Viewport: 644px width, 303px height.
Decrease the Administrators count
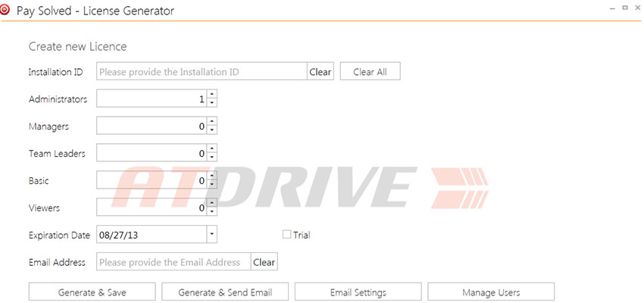coord(212,103)
